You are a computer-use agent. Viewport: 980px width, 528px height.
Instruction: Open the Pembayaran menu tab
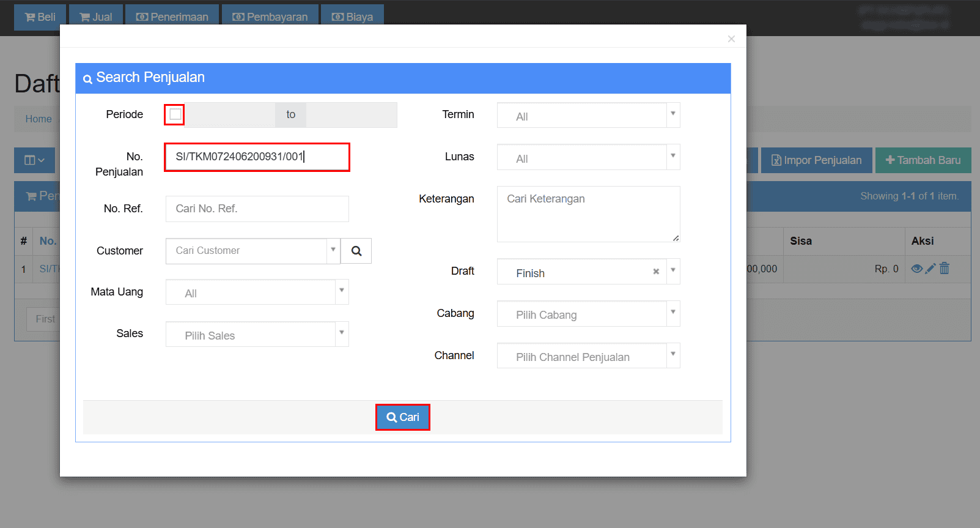coord(270,17)
